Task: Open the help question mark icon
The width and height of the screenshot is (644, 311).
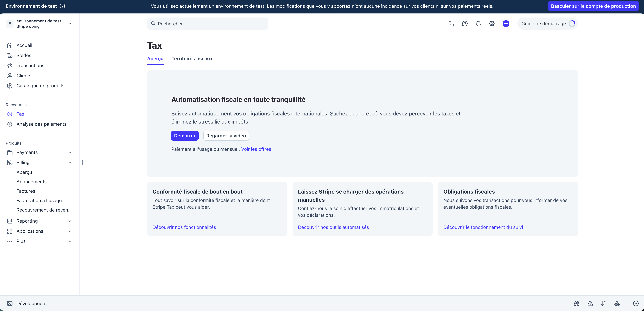Action: tap(465, 24)
